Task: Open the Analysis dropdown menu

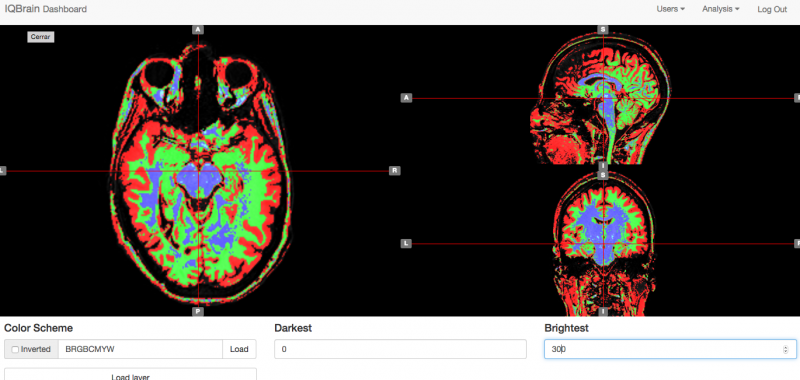Action: coord(720,9)
